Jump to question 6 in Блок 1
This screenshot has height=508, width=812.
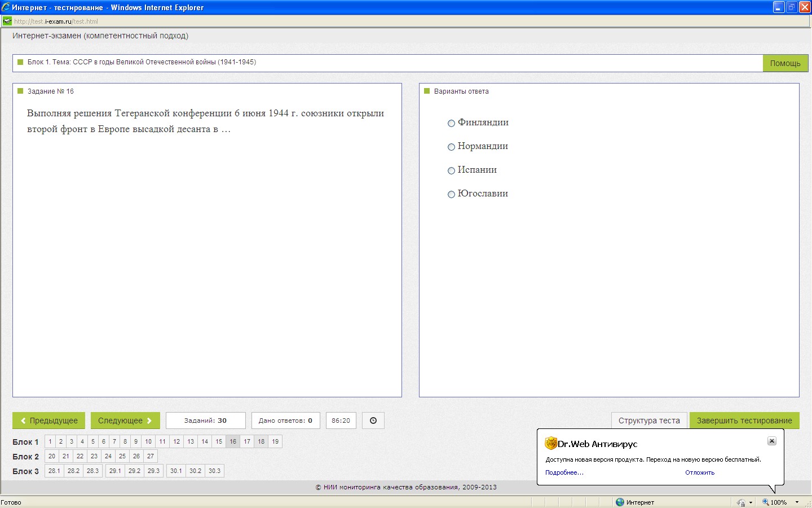coord(104,441)
